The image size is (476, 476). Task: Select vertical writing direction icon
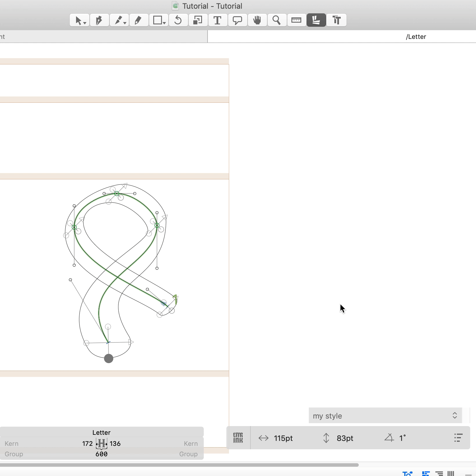pyautogui.click(x=451, y=473)
